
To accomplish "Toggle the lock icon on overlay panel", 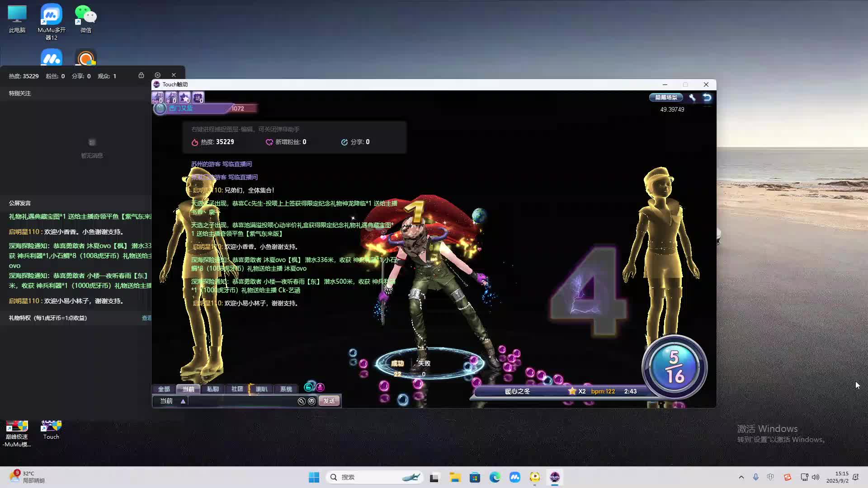I will click(141, 75).
